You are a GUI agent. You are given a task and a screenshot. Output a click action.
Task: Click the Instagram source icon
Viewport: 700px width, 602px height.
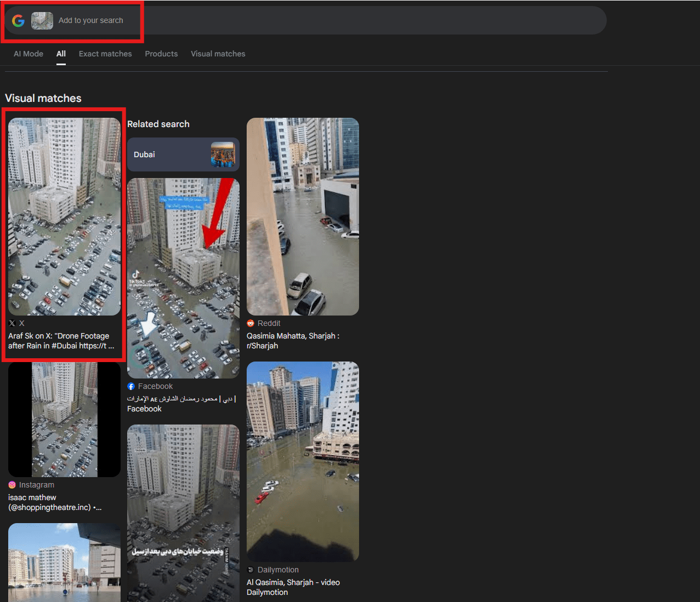click(x=12, y=485)
